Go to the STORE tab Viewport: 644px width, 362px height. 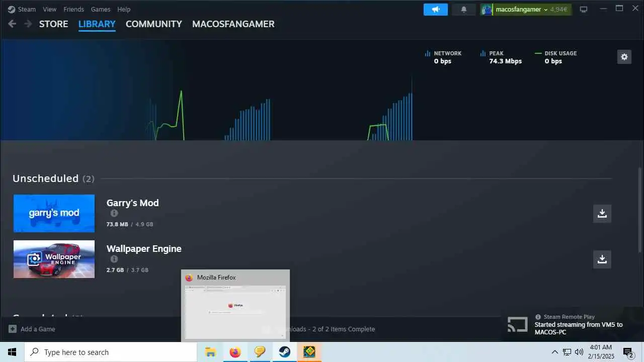tap(53, 24)
